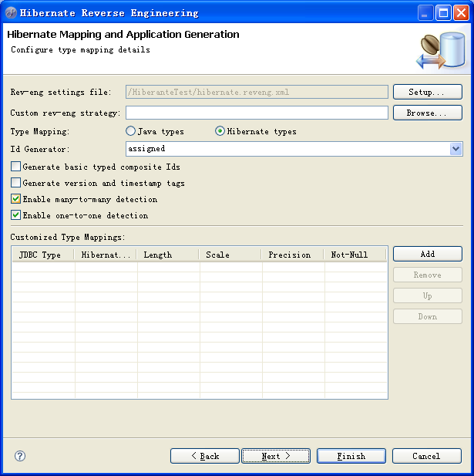Click the Length column header
Image resolution: width=474 pixels, height=476 pixels.
point(168,255)
